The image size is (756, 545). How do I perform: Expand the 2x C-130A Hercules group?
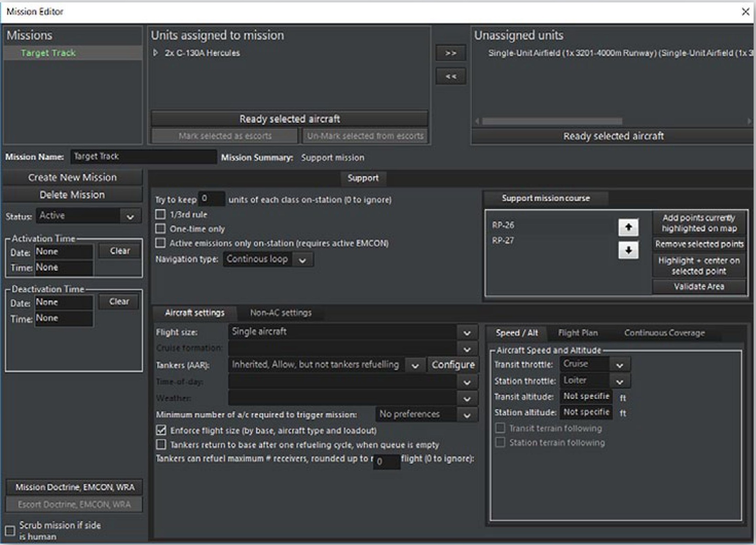pos(155,53)
